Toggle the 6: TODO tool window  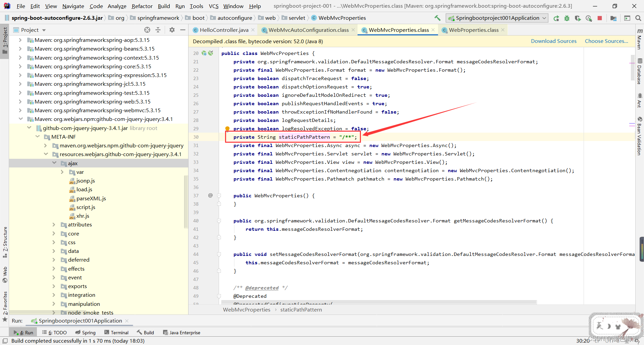(x=54, y=333)
